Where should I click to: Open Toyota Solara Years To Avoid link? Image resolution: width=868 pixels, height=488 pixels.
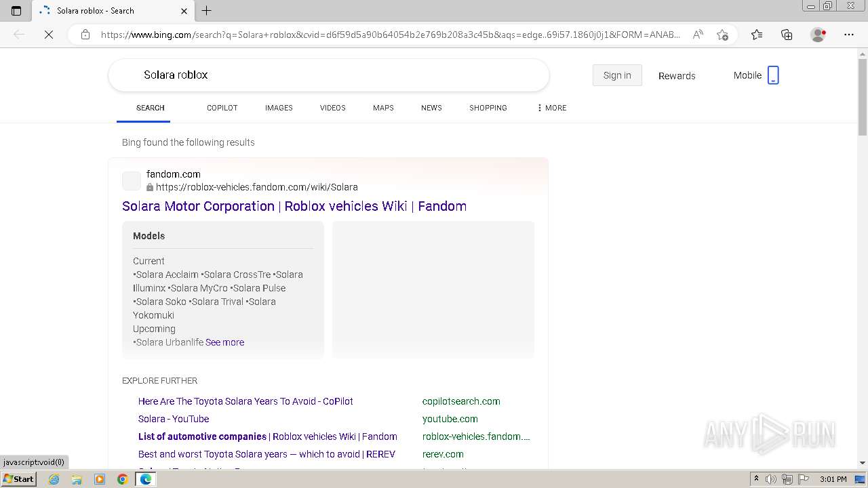pyautogui.click(x=245, y=401)
